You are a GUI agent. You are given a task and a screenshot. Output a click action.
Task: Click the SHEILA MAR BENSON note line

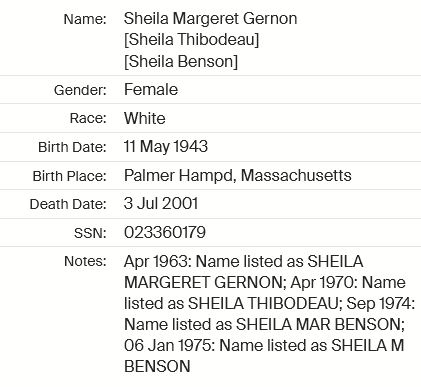click(x=264, y=324)
